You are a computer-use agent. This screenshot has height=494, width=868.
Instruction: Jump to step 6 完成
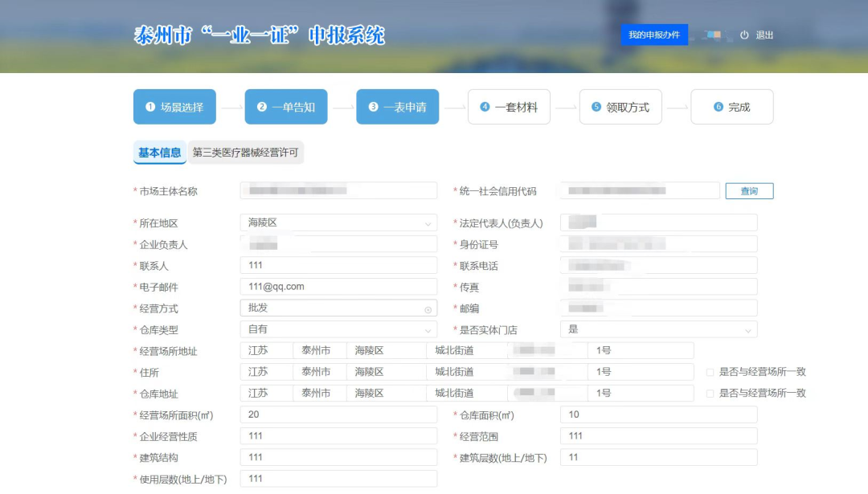coord(731,107)
